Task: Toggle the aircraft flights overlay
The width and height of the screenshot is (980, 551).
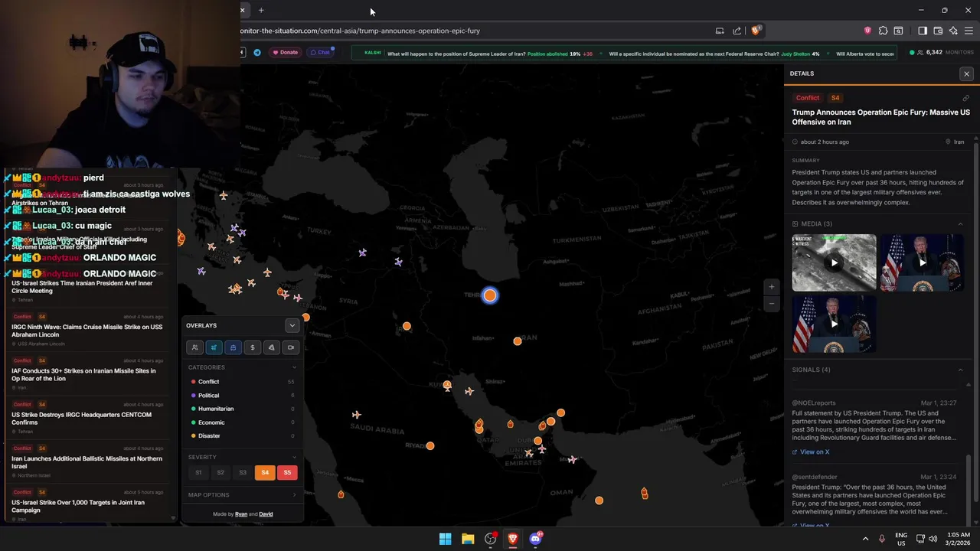Action: [214, 347]
